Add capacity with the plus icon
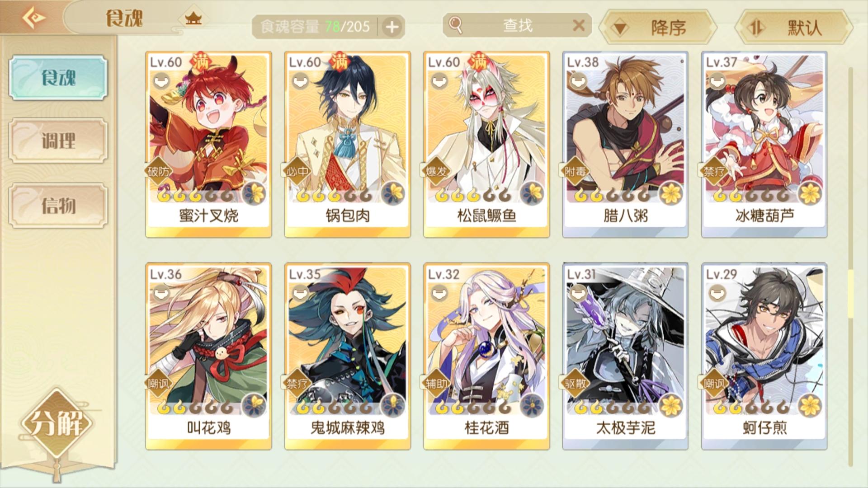 pyautogui.click(x=392, y=27)
